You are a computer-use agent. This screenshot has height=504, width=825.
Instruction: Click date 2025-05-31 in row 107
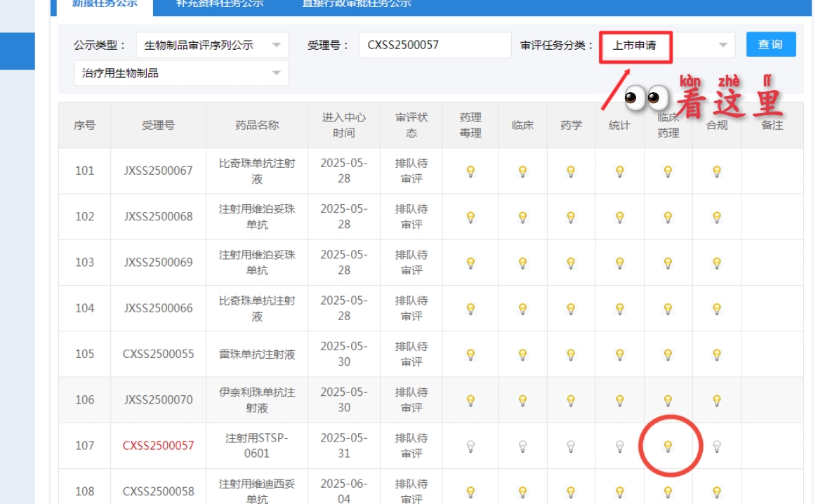(343, 446)
